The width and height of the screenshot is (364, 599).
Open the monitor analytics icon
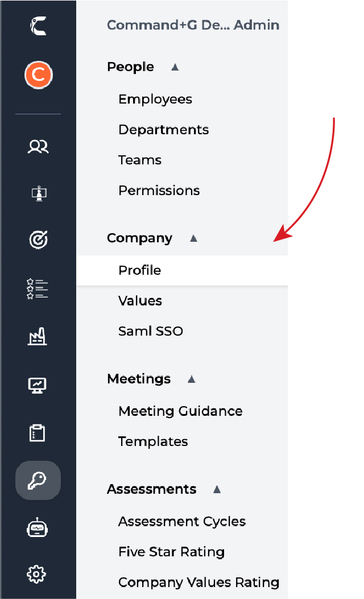click(x=38, y=385)
